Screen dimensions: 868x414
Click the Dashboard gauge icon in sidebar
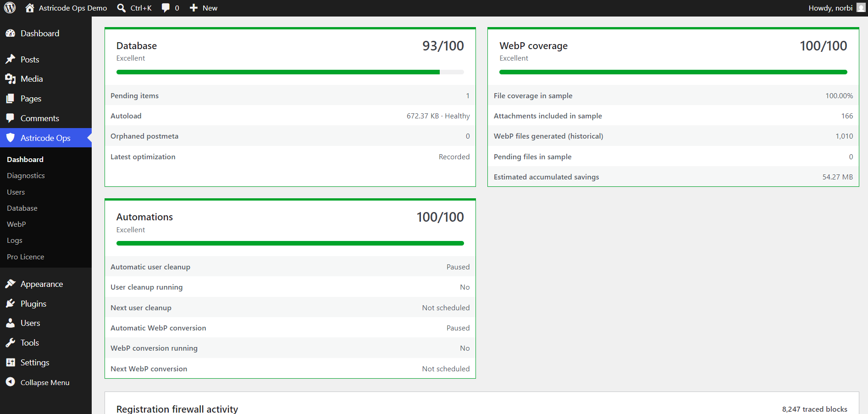(10, 34)
